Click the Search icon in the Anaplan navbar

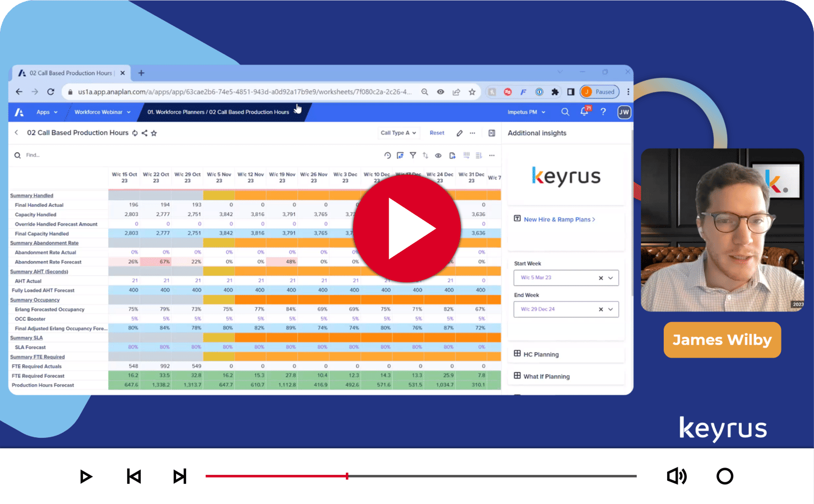tap(565, 112)
